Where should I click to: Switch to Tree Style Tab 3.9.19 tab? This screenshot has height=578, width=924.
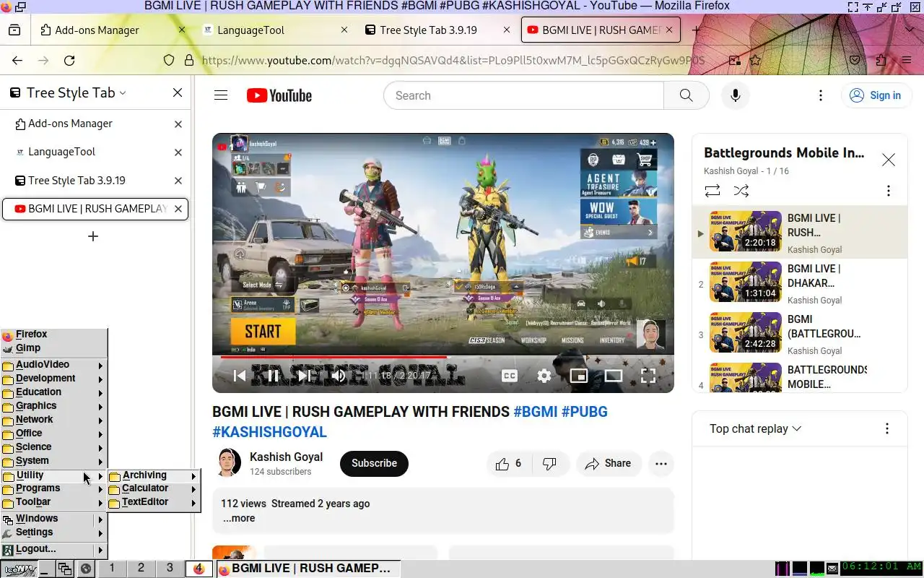437,30
